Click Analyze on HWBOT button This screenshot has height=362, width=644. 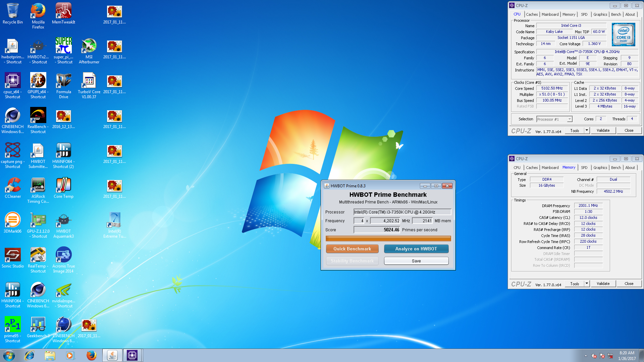pyautogui.click(x=416, y=249)
